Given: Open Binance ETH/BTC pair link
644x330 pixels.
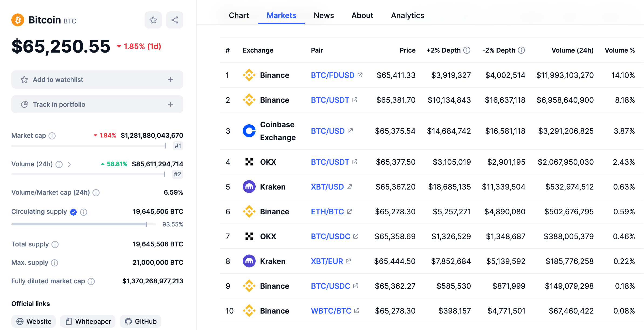Looking at the screenshot, I should (327, 212).
